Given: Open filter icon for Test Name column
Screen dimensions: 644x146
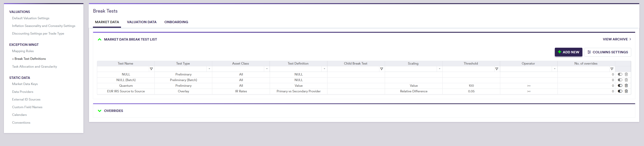Looking at the screenshot, I should coord(151,69).
